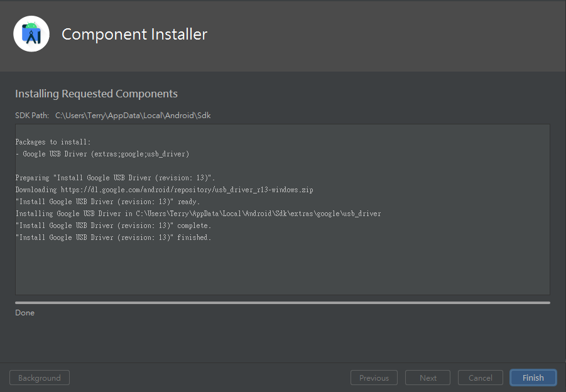Image resolution: width=566 pixels, height=392 pixels.
Task: Click the SDK Path label
Action: 32,116
